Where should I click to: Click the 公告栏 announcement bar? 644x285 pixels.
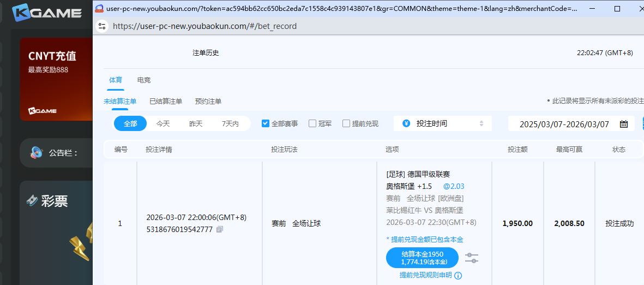[x=56, y=153]
